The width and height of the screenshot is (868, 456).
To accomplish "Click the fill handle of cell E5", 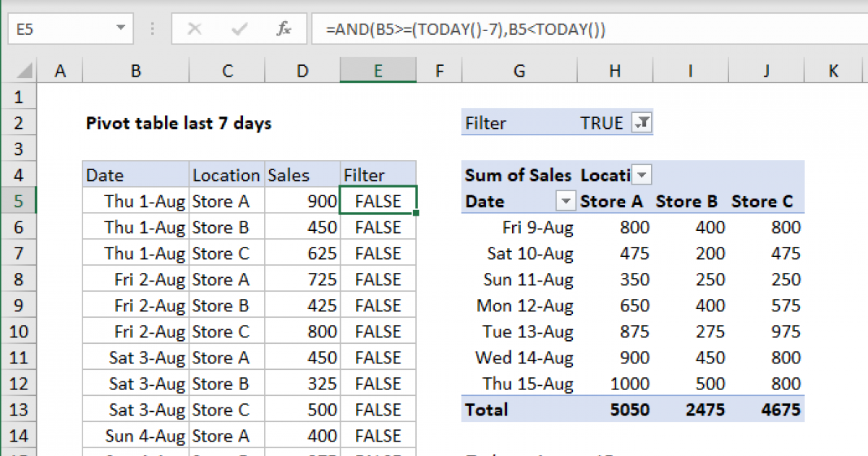I will tap(417, 214).
